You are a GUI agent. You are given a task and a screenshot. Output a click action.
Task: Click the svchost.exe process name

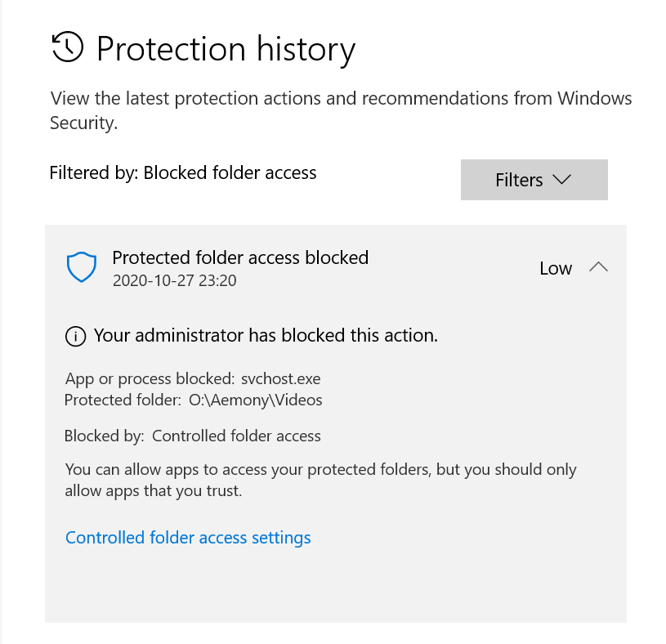point(281,379)
